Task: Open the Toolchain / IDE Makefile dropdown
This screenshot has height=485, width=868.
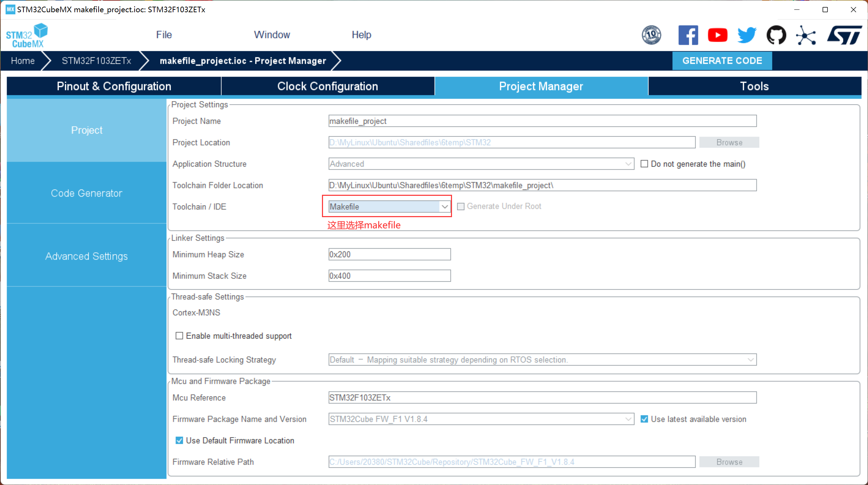Action: (444, 207)
